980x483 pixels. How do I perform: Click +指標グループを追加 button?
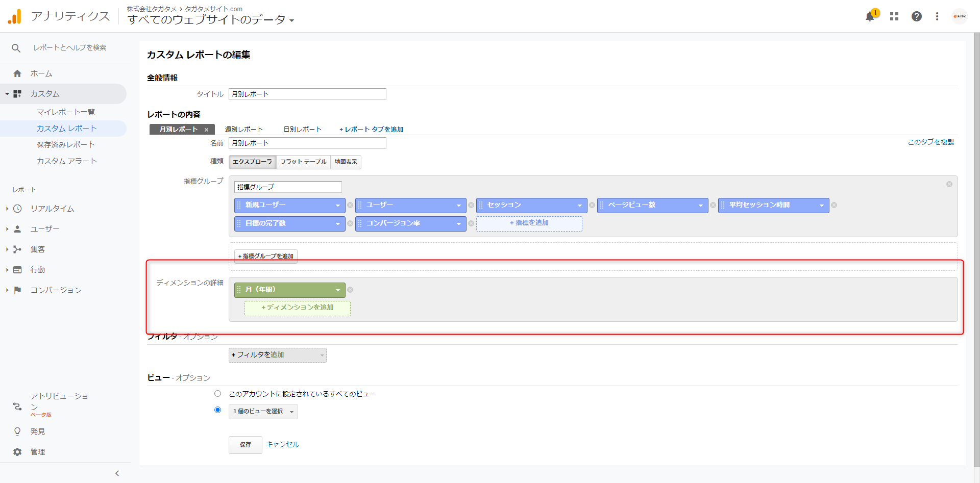pos(266,256)
